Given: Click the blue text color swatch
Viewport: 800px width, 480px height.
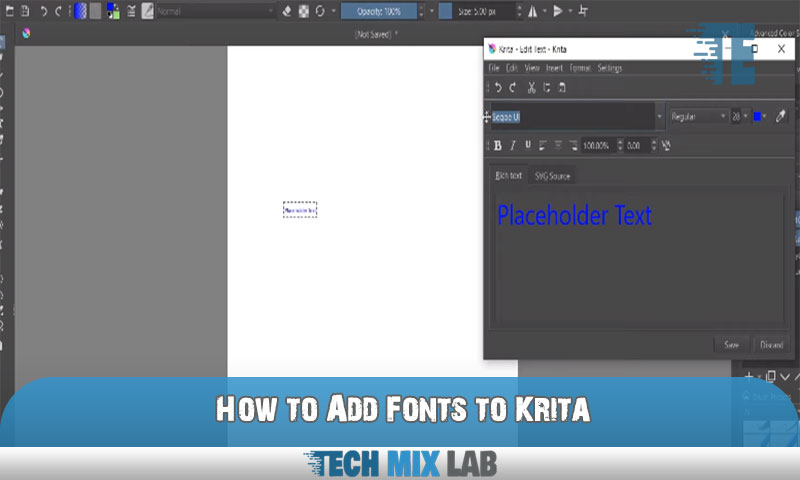Looking at the screenshot, I should 757,116.
